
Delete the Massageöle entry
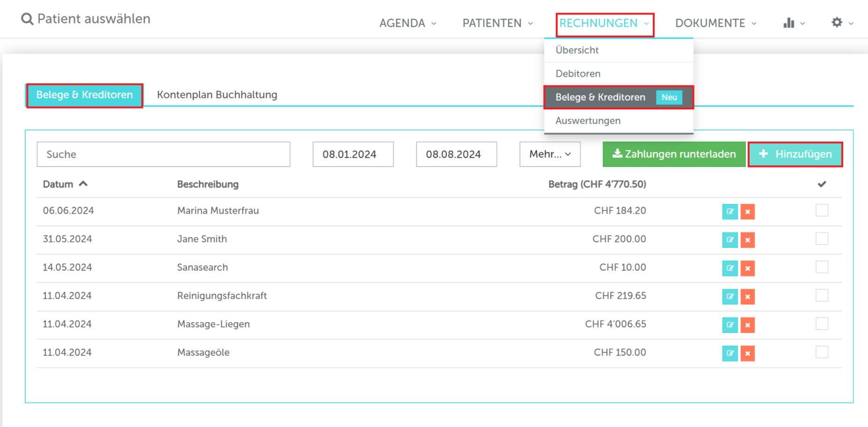[x=748, y=353]
